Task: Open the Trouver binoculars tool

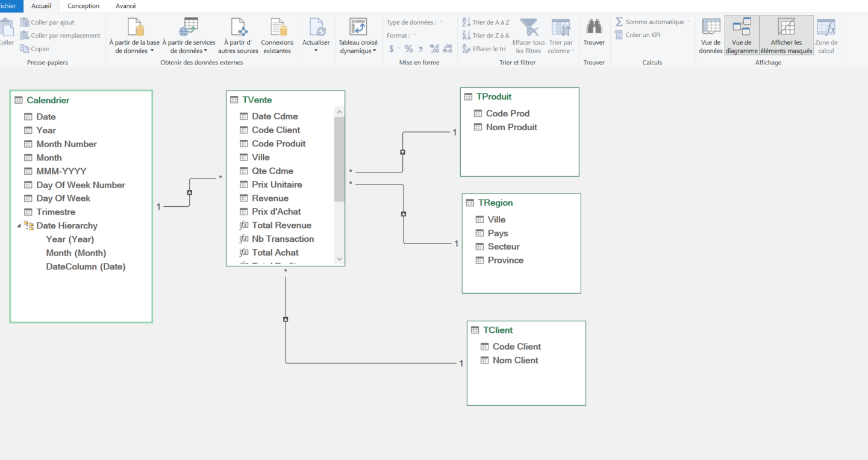Action: pyautogui.click(x=594, y=31)
